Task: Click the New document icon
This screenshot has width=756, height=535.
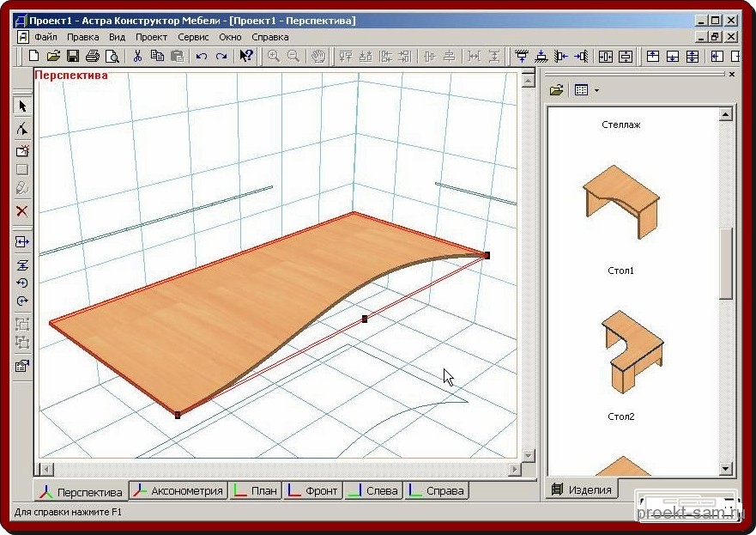Action: (34, 56)
